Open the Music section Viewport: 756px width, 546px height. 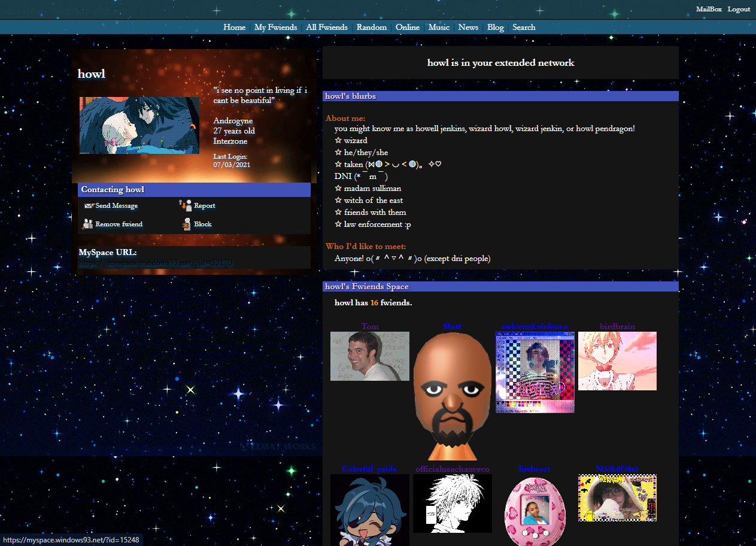439,28
